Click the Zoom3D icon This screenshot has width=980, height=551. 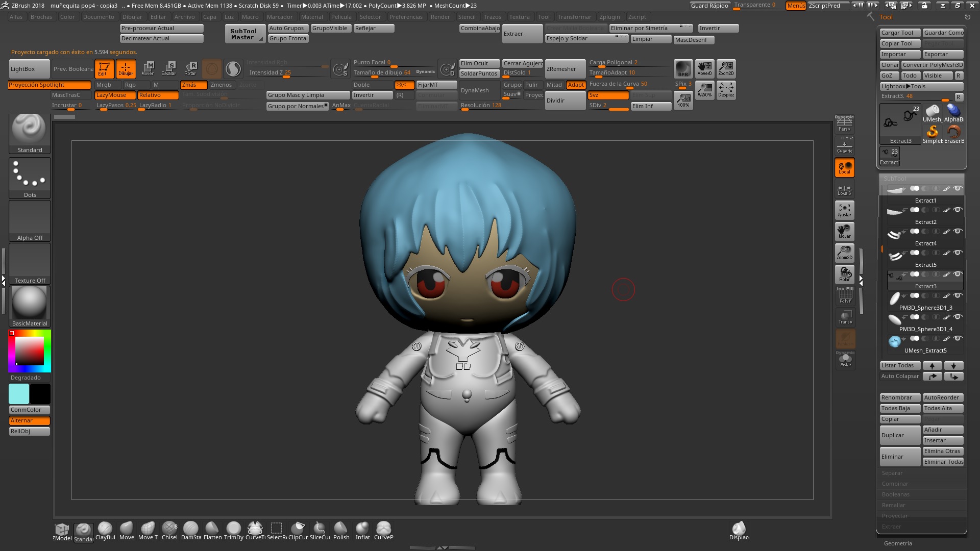click(x=845, y=253)
